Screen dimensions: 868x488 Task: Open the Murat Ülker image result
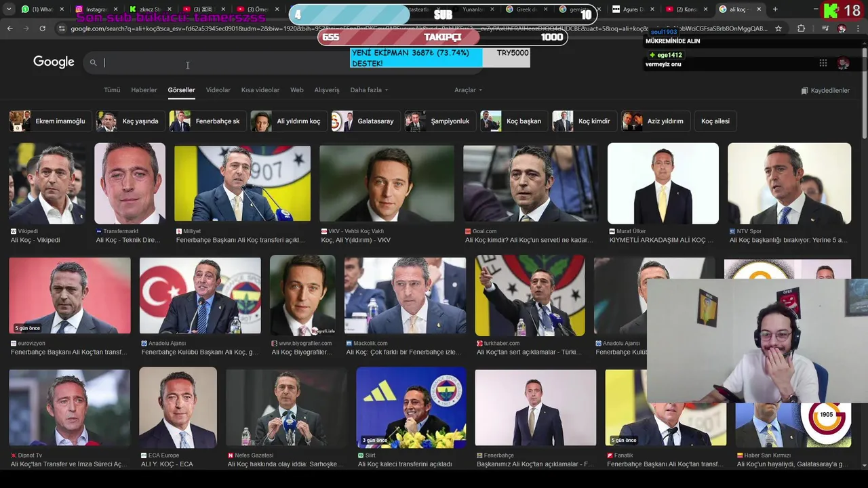pyautogui.click(x=663, y=183)
